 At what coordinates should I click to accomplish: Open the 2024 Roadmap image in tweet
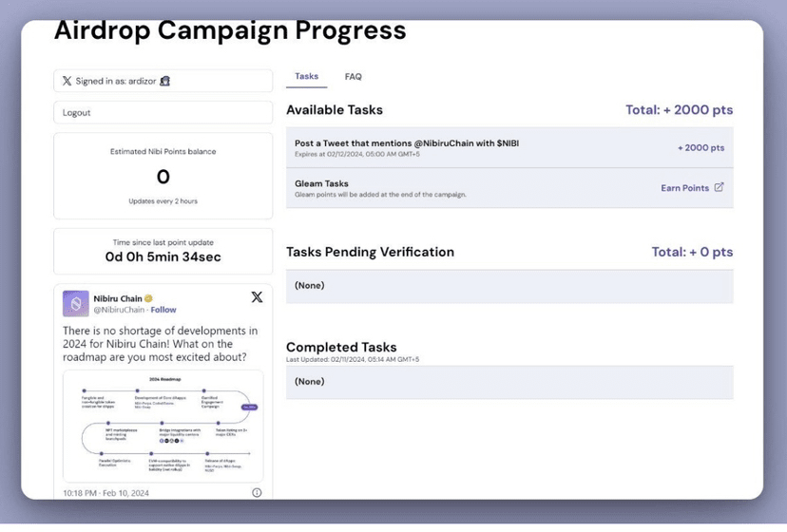[x=163, y=425]
